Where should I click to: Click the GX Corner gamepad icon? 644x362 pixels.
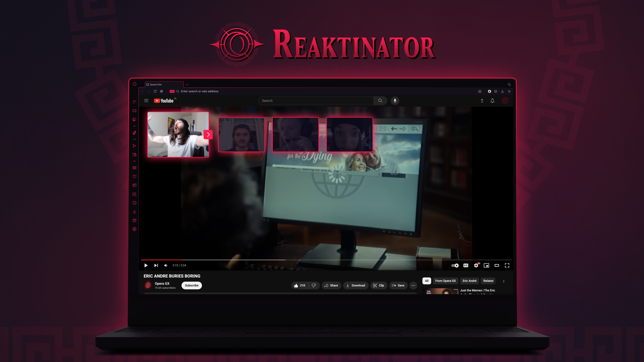(x=135, y=111)
